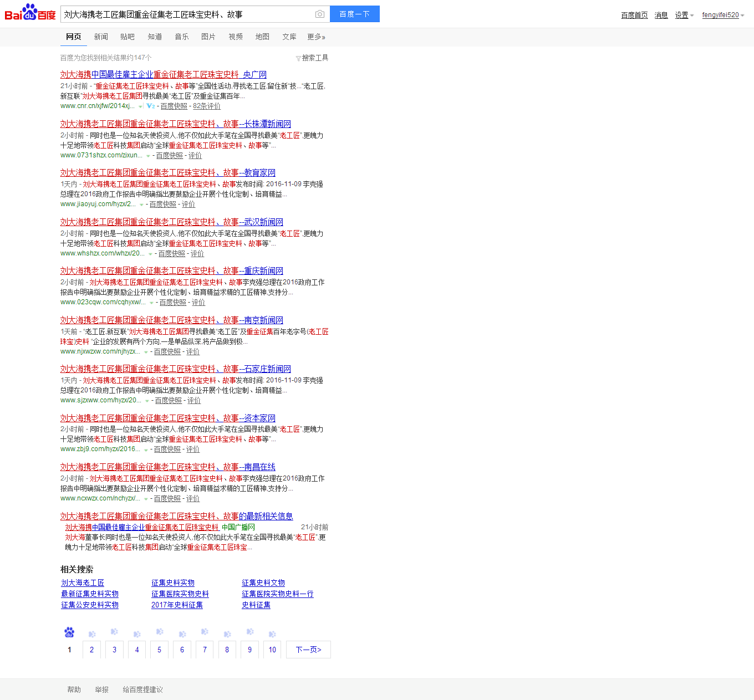Open the 南昌在线 result title
The width and height of the screenshot is (754, 700).
point(168,467)
